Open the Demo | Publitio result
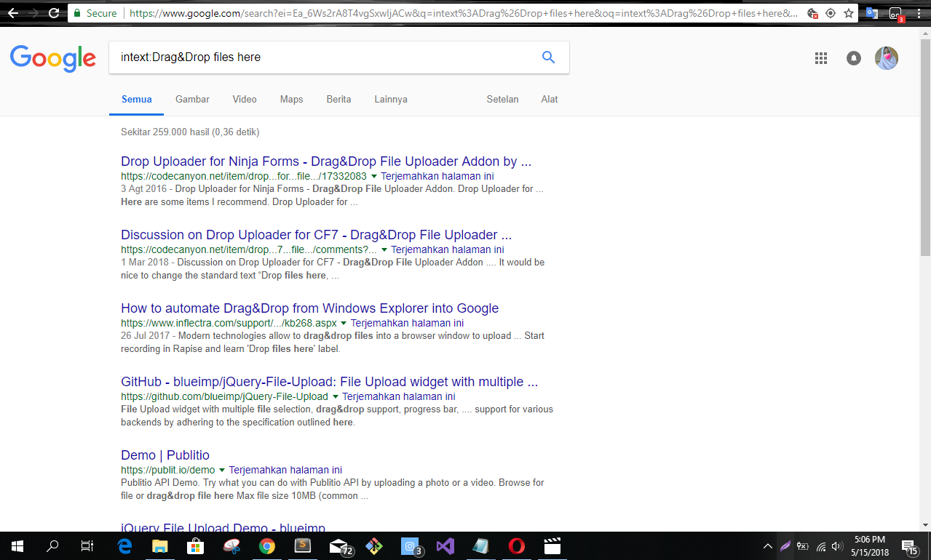 165,455
